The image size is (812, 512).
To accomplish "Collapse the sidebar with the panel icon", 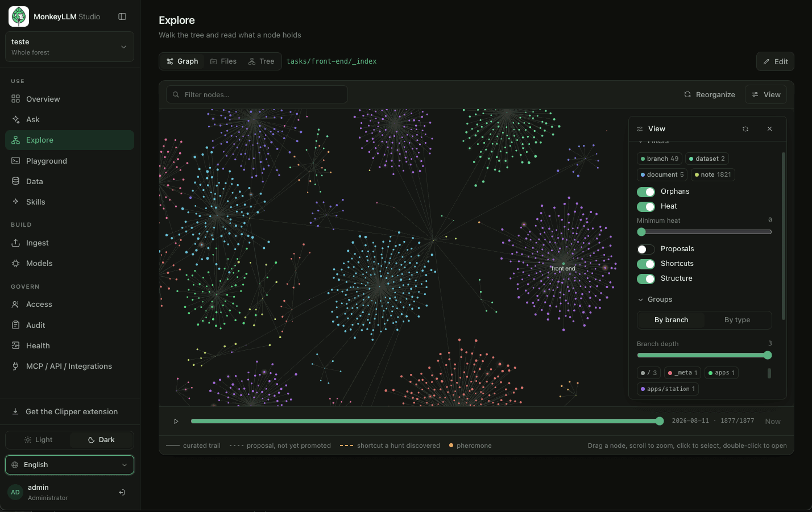I will (122, 16).
